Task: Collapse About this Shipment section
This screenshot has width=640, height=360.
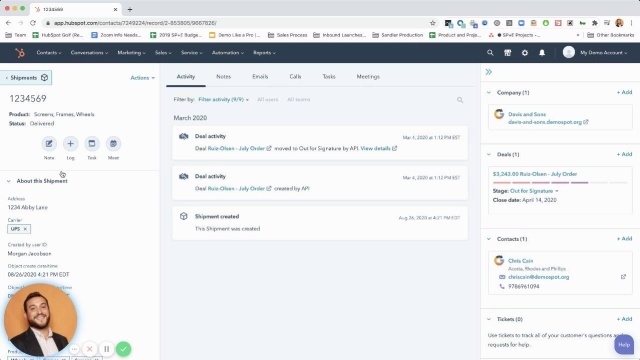Action: (x=9, y=181)
